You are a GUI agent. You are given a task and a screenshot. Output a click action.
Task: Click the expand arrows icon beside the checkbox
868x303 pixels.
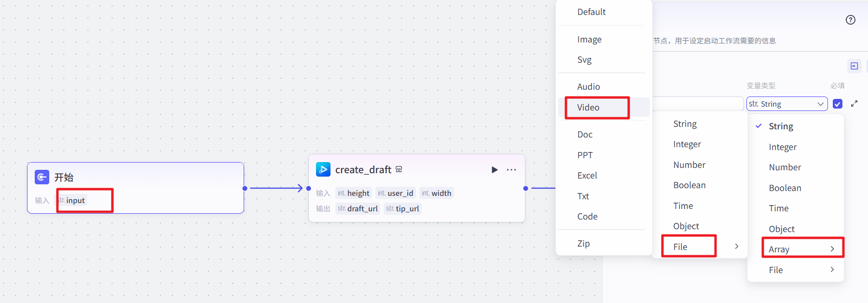point(854,104)
